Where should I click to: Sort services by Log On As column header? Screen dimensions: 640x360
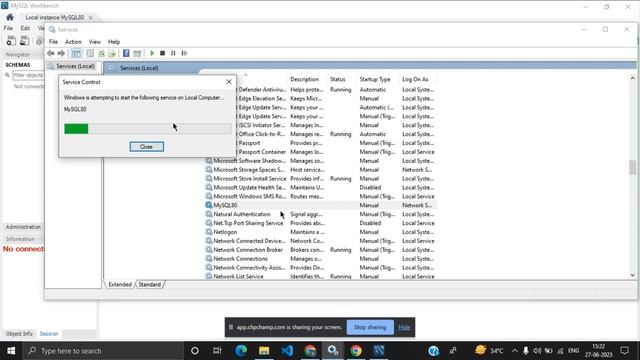(415, 79)
